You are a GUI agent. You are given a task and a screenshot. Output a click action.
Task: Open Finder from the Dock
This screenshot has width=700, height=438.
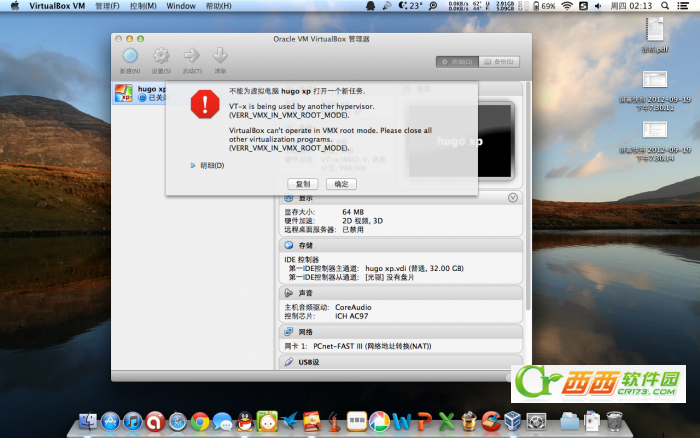point(88,421)
